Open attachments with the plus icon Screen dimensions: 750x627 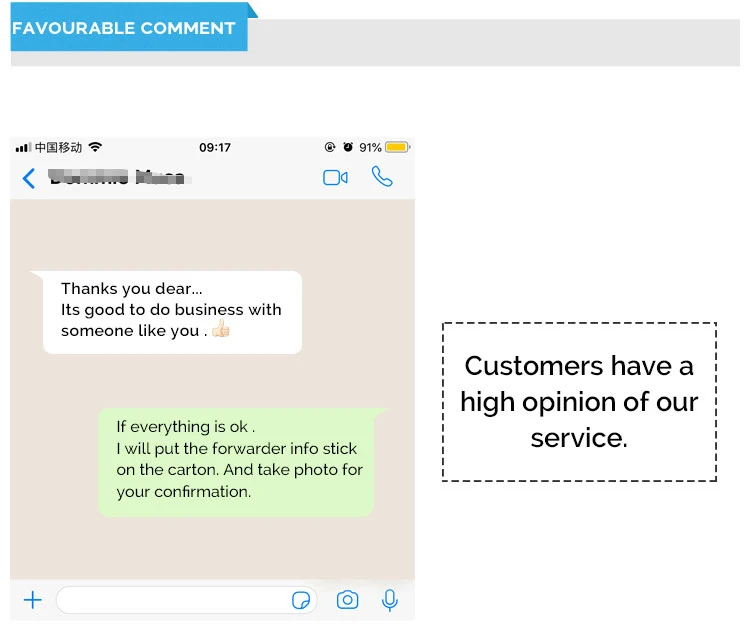(33, 600)
